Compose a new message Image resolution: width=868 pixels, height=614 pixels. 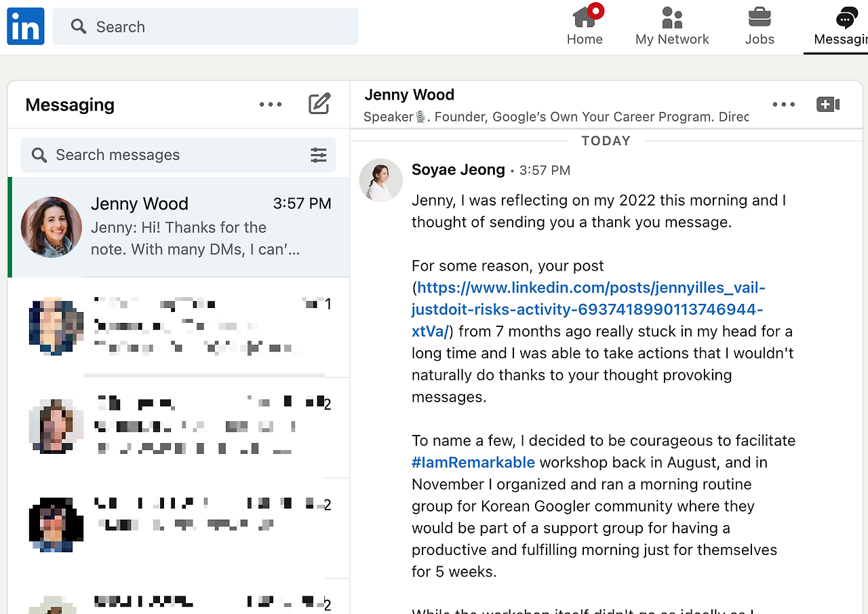319,104
